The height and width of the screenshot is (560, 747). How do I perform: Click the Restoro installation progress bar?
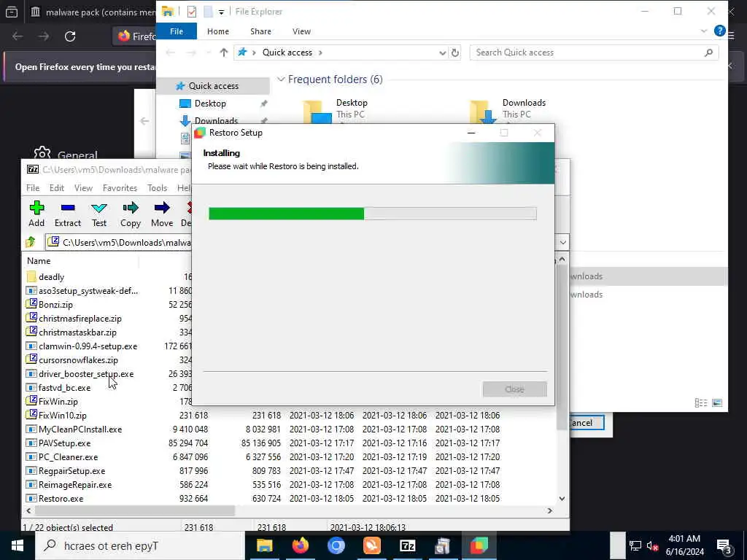373,214
